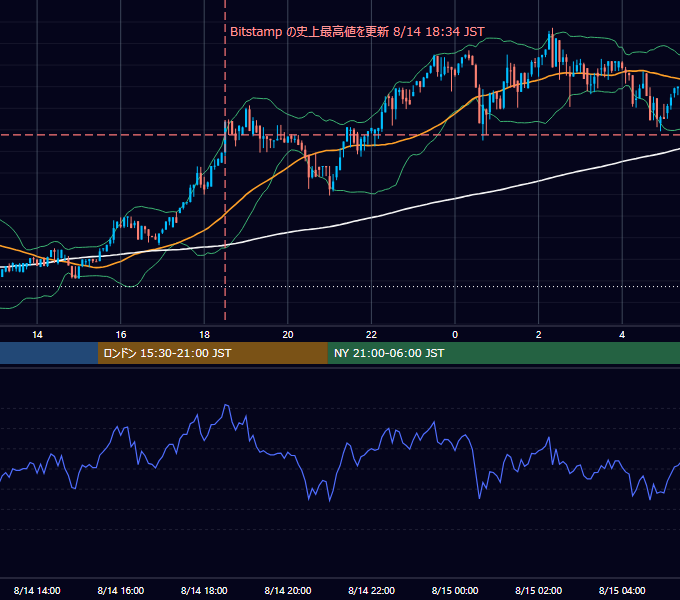
Task: Click the 8/15 00:00 time label
Action: point(455,590)
